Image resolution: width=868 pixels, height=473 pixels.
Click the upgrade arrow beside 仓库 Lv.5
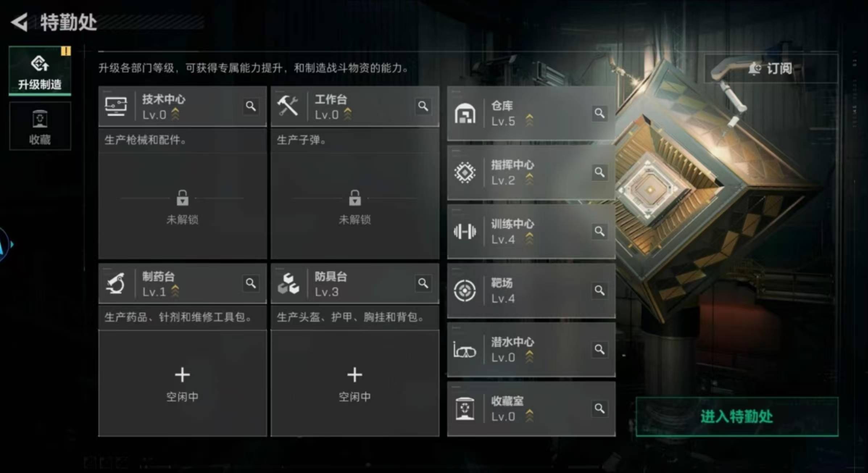click(x=529, y=120)
